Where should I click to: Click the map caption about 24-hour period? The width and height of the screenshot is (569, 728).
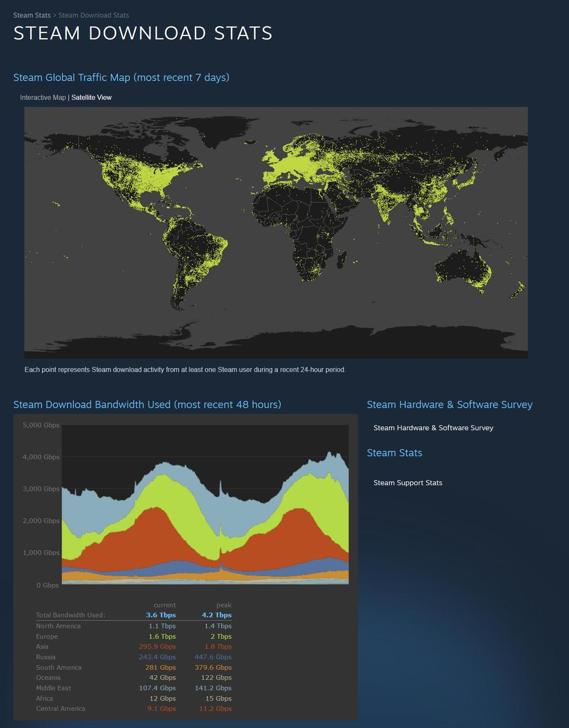[x=185, y=369]
